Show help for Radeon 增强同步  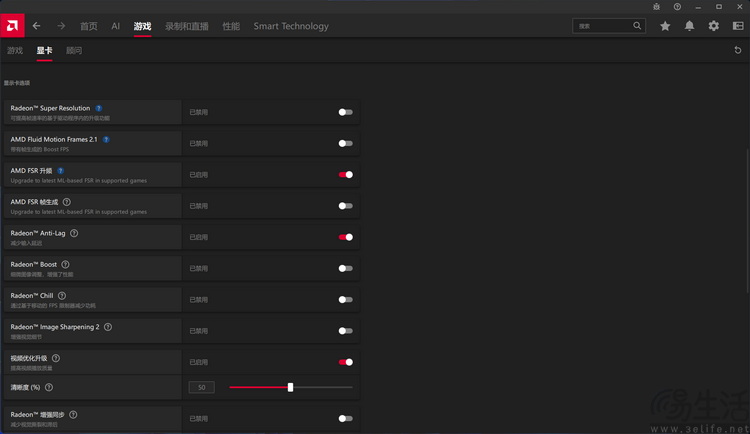coord(73,414)
